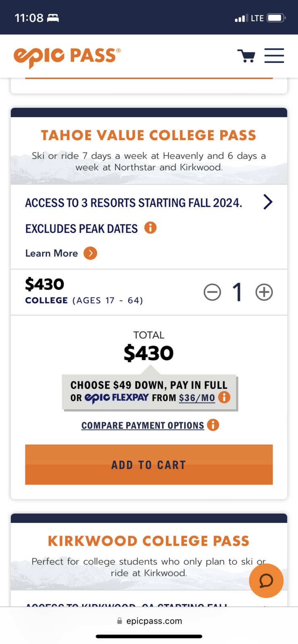
Task: Select the Kirkwood College Pass heading
Action: click(149, 541)
